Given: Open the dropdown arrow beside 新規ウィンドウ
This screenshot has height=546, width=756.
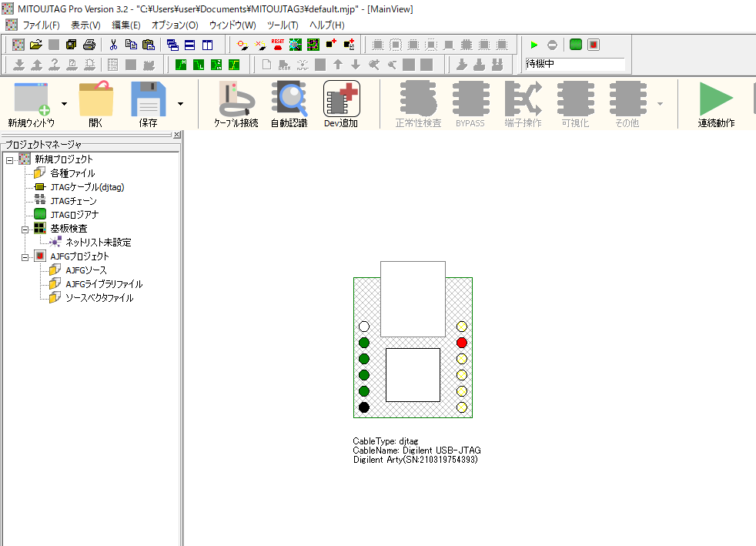Looking at the screenshot, I should [64, 103].
